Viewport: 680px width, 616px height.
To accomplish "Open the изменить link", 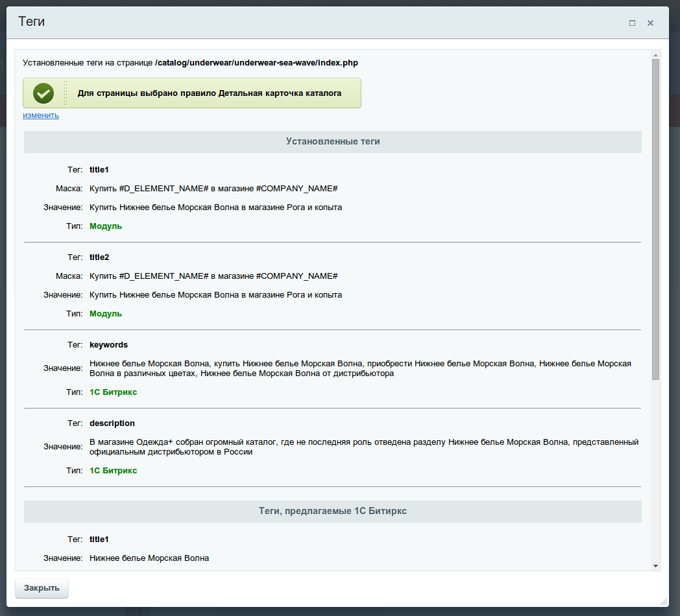I will pos(40,115).
